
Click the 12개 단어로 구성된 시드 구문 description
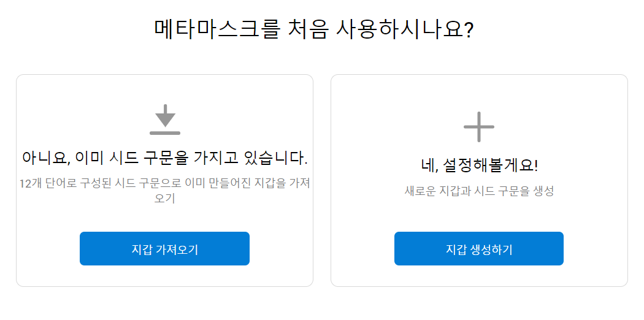(165, 191)
